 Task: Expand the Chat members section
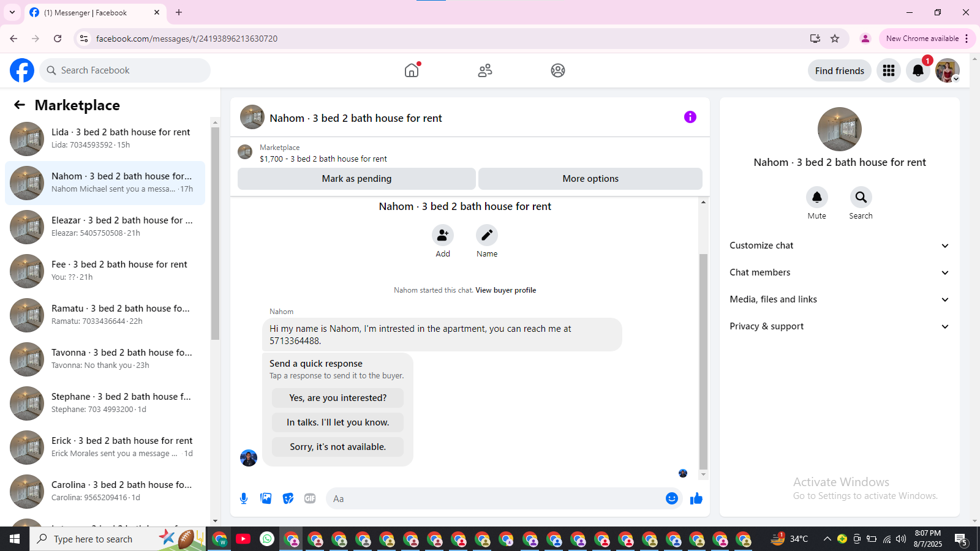pos(839,272)
